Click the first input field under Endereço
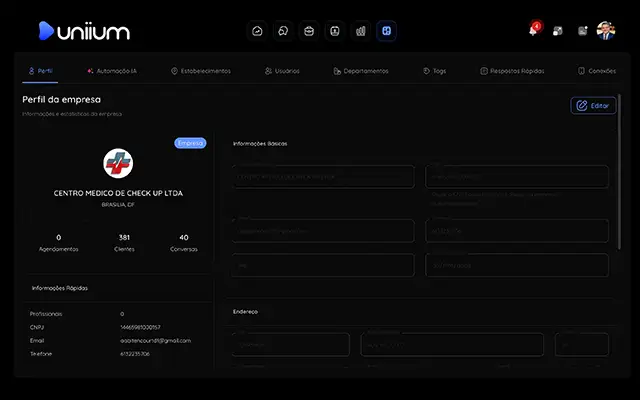Viewport: 640px width, 400px height. (x=291, y=345)
